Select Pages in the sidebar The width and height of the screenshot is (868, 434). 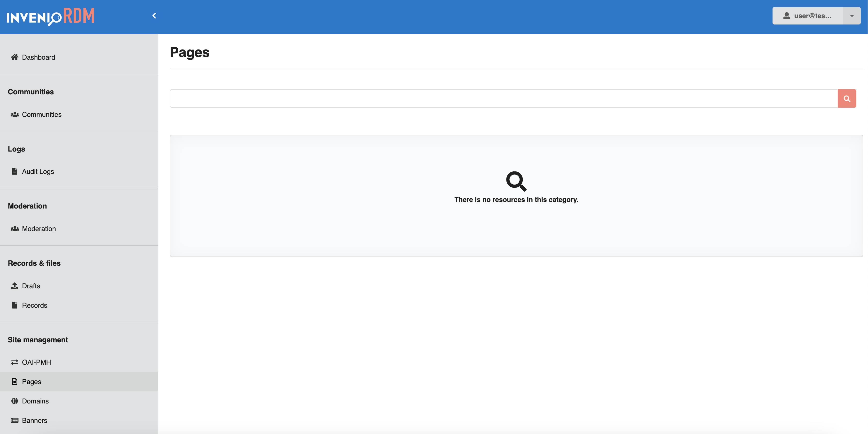(x=79, y=382)
